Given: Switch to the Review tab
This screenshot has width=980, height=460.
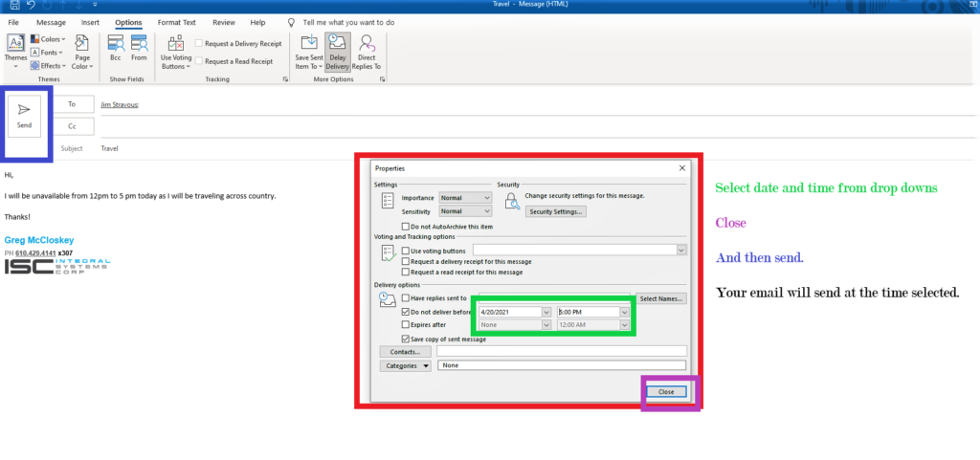Looking at the screenshot, I should pos(224,22).
